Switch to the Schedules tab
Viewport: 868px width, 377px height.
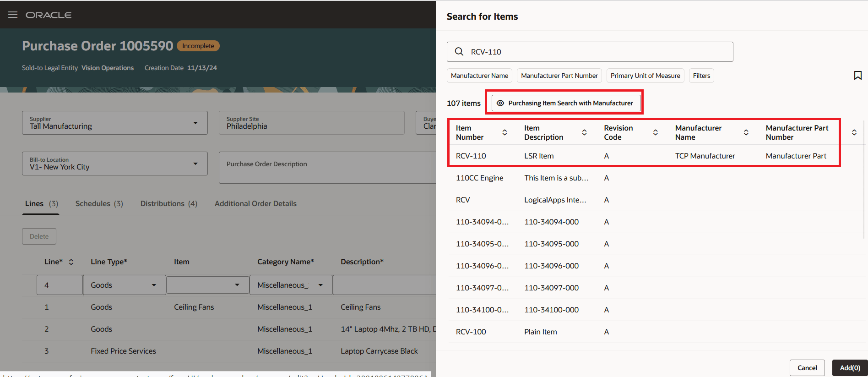click(x=99, y=203)
